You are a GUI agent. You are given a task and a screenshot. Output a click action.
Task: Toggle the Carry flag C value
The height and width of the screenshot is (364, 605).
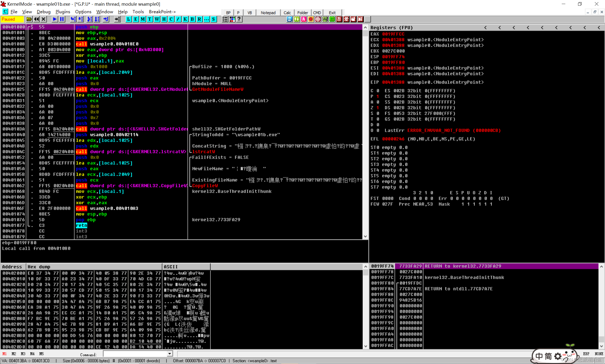point(378,91)
